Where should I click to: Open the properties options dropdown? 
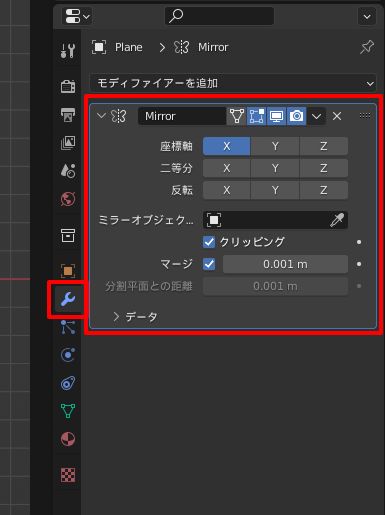coord(367,16)
